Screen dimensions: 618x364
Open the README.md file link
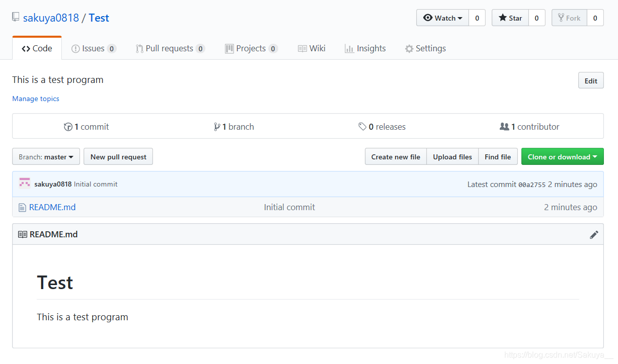[52, 207]
